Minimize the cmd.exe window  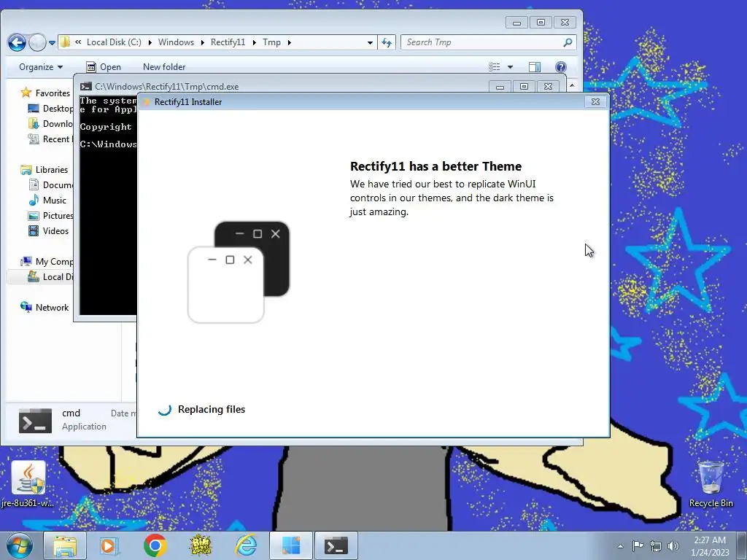500,87
